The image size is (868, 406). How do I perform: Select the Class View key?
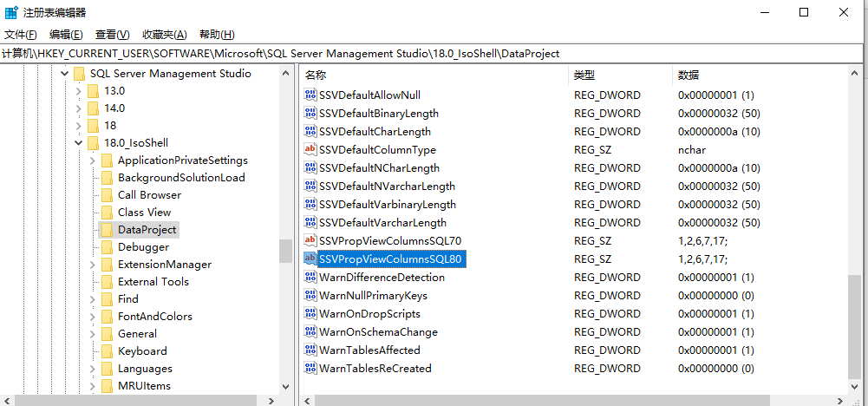pos(145,213)
